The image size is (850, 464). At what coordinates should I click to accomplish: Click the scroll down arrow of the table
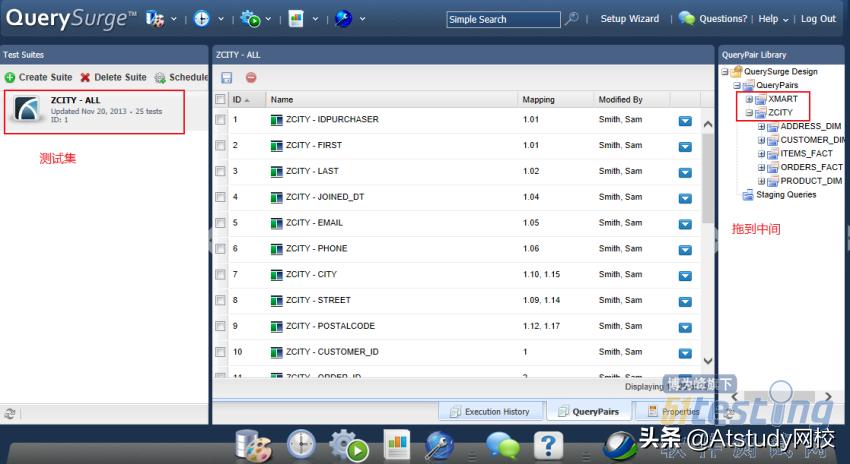coord(708,361)
